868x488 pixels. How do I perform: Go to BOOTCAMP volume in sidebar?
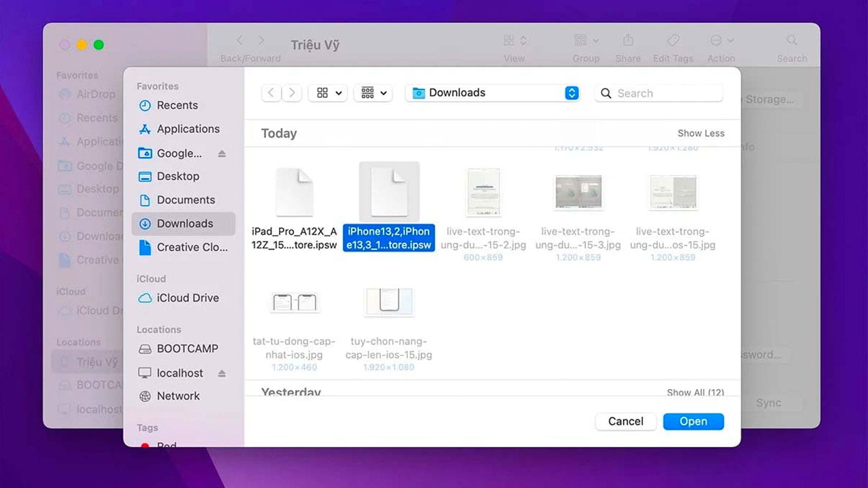(x=187, y=349)
